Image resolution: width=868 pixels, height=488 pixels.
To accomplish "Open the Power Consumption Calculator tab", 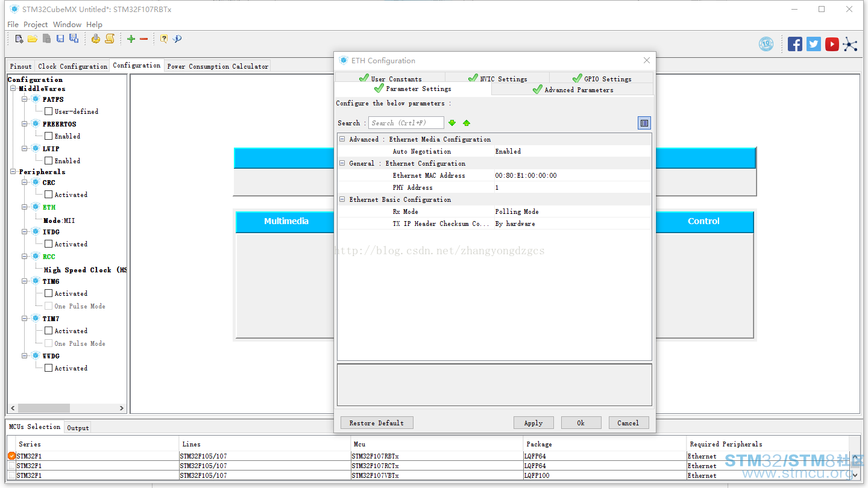I will coord(218,66).
